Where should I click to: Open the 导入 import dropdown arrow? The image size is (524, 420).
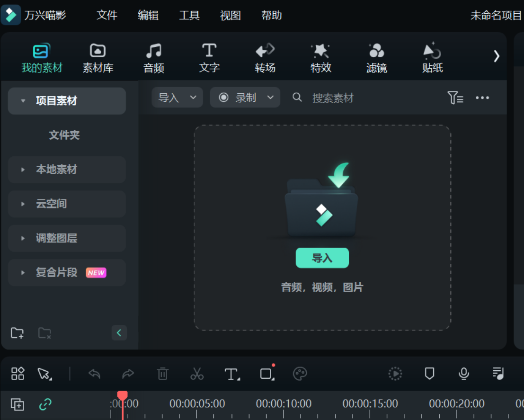coord(194,98)
